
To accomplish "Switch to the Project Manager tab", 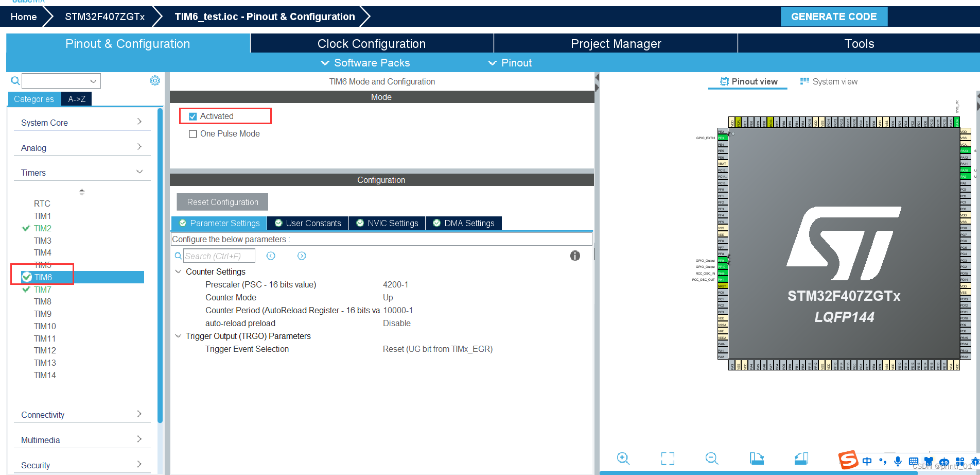I will pyautogui.click(x=616, y=44).
